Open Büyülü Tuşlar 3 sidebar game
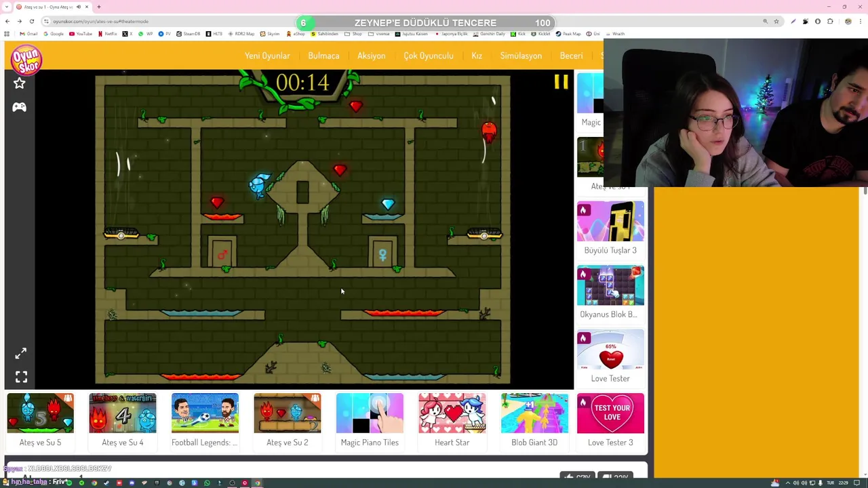 pyautogui.click(x=610, y=221)
